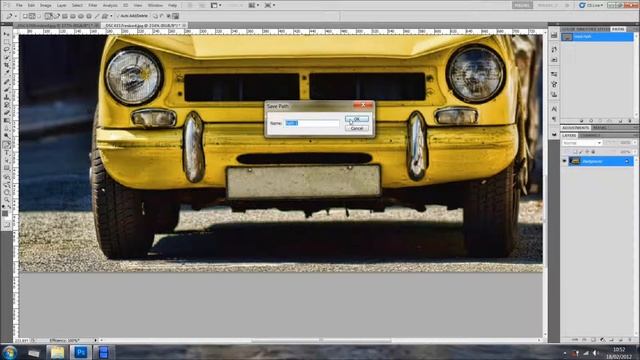Choose the Rectangle shape option
Viewport: 640px width, 360px height.
[65, 16]
